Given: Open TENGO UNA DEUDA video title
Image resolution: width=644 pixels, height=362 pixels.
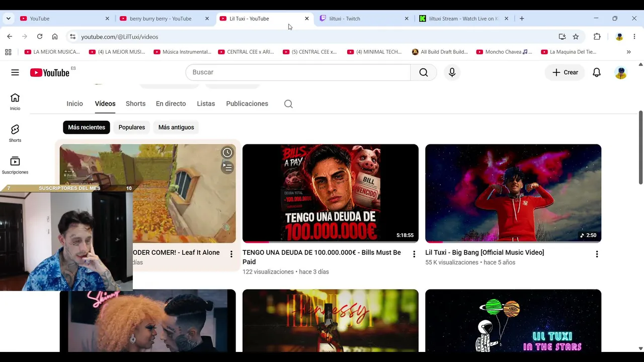Looking at the screenshot, I should (321, 257).
